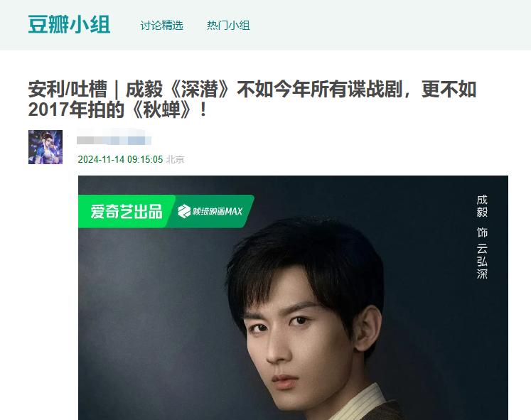Open the 热门小组 navigation tab
This screenshot has height=420, width=531.
pos(228,26)
